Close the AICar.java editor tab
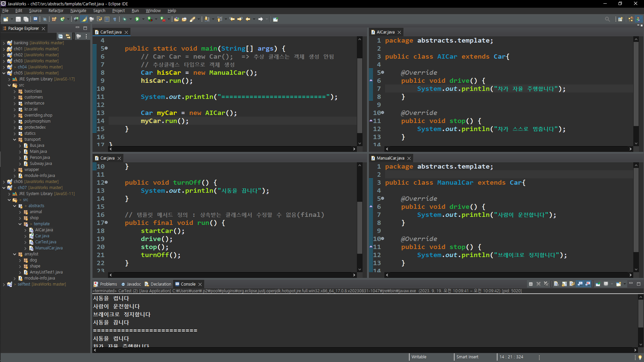644x362 pixels. click(399, 32)
